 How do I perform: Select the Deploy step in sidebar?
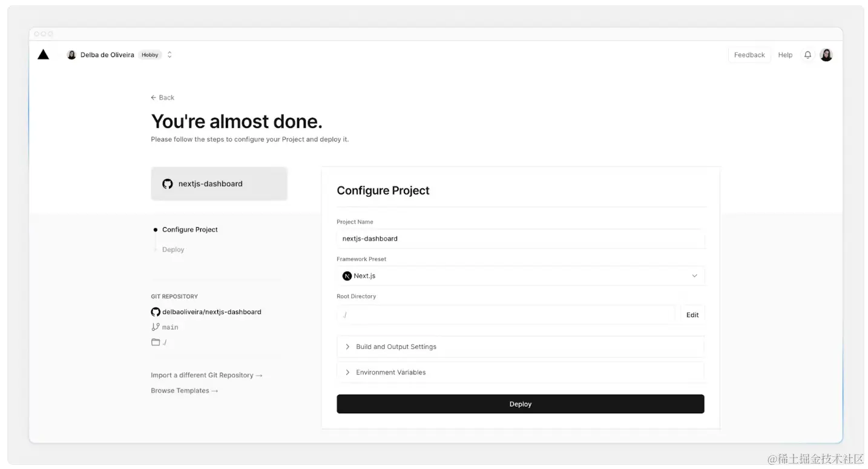tap(173, 250)
